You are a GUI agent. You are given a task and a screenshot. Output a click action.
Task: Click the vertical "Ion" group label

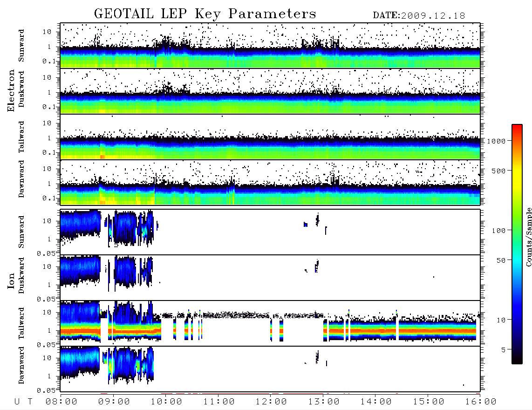(x=11, y=280)
